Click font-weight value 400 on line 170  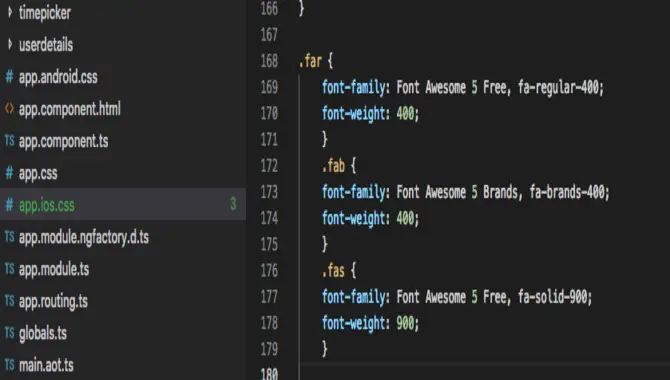tap(405, 114)
